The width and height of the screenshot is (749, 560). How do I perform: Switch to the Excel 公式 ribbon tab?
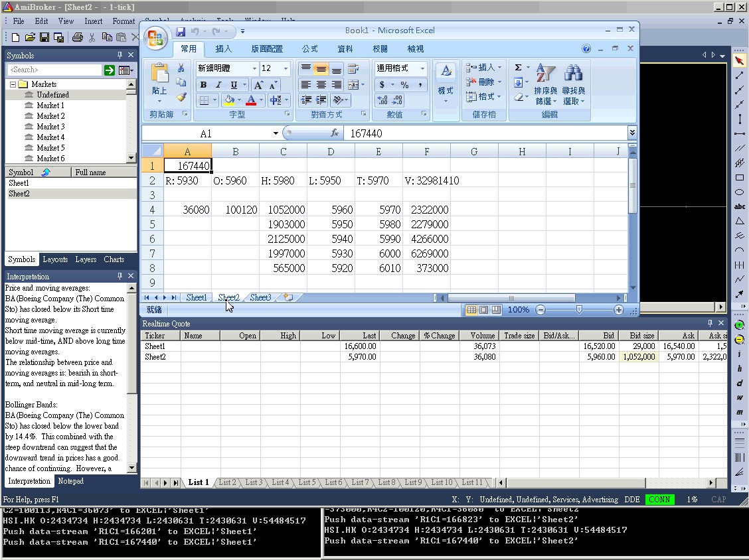click(310, 48)
